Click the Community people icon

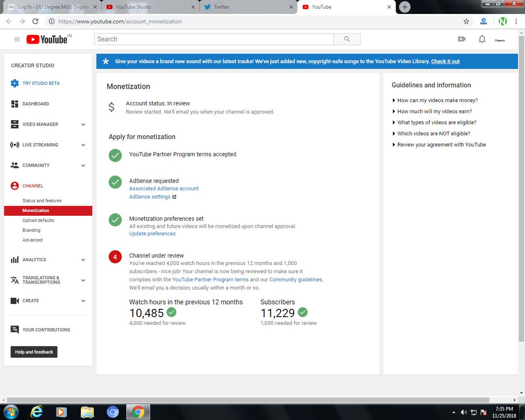coord(14,165)
